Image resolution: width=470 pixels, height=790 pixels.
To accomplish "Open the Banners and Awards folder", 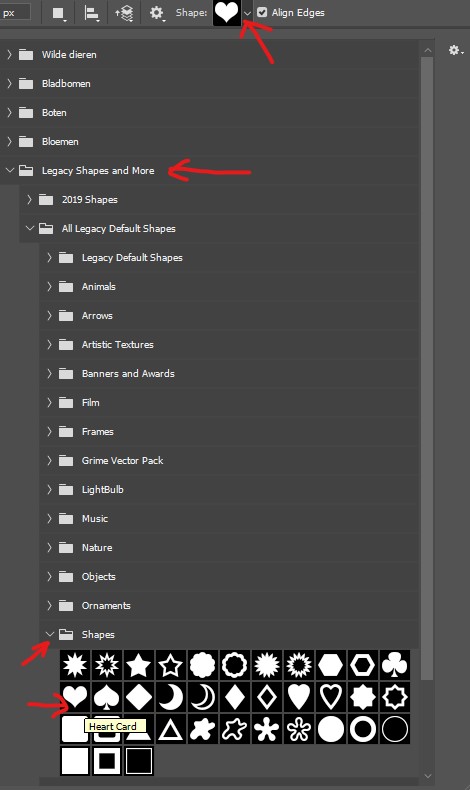I will 128,373.
